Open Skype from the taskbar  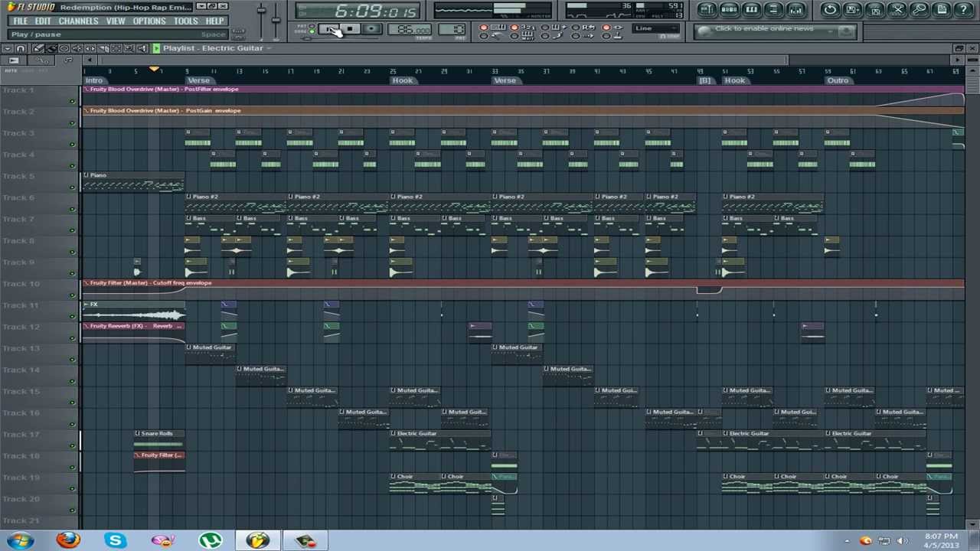(116, 540)
